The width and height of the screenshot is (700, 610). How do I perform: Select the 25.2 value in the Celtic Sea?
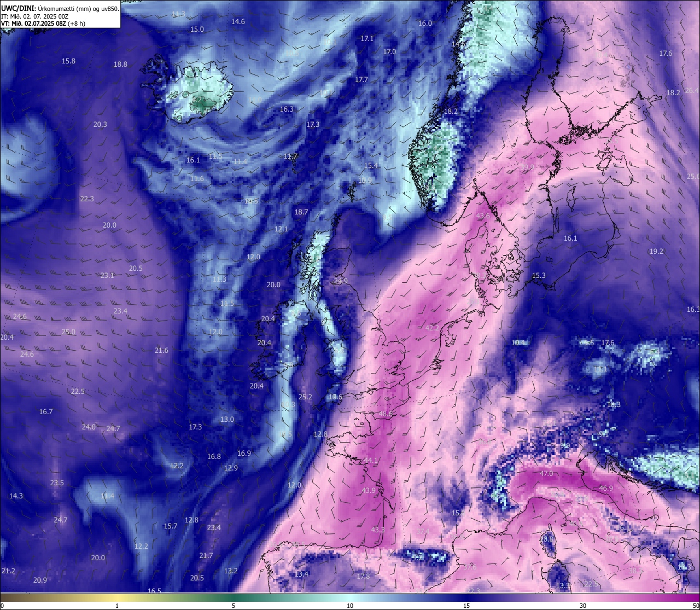click(305, 397)
